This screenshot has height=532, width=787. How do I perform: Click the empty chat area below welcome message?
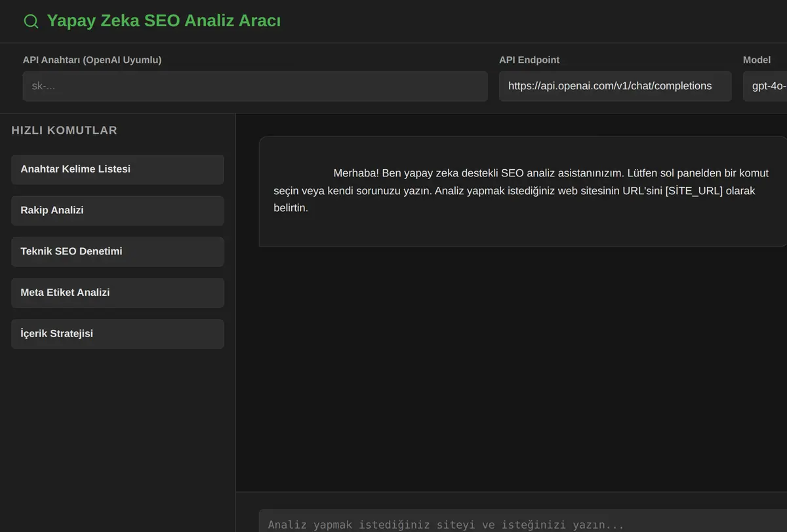pos(512,367)
